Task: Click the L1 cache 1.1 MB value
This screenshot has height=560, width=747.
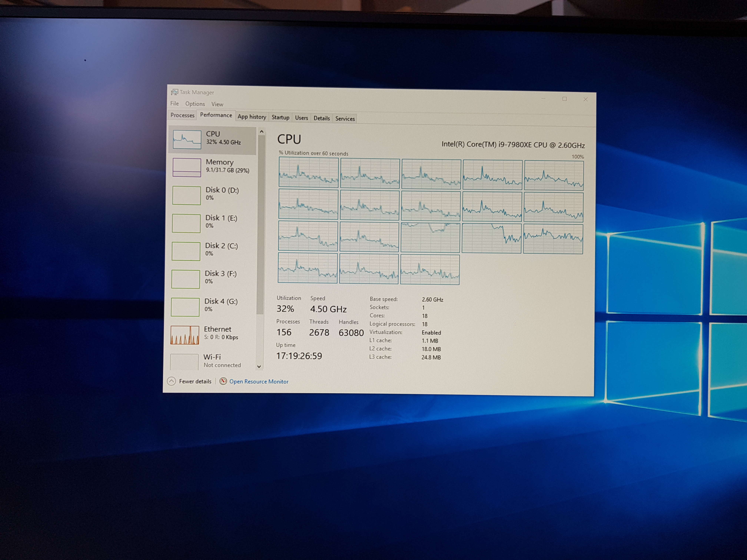Action: [x=430, y=341]
